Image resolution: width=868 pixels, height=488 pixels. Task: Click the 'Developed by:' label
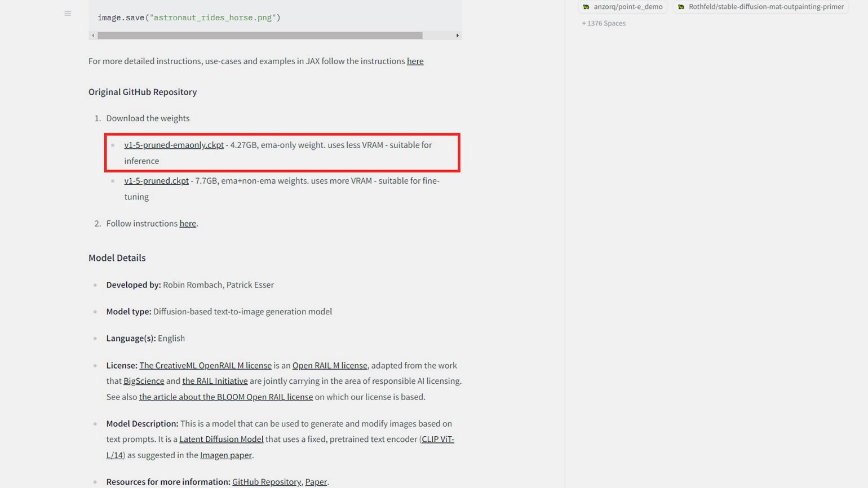click(134, 285)
